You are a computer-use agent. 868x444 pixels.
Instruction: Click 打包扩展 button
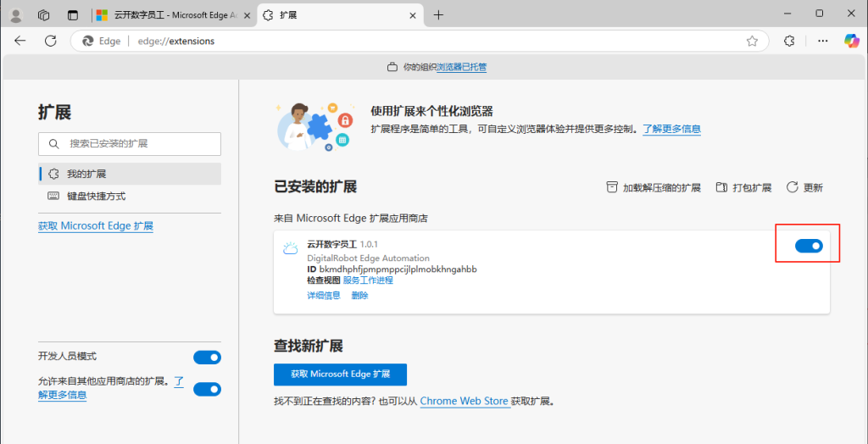click(x=743, y=187)
